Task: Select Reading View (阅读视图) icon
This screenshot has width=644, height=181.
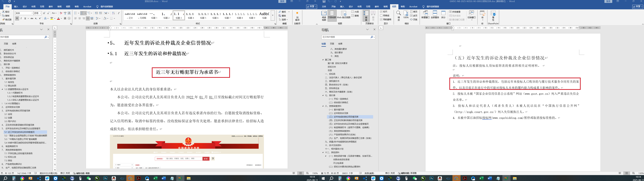Action: 324,15
